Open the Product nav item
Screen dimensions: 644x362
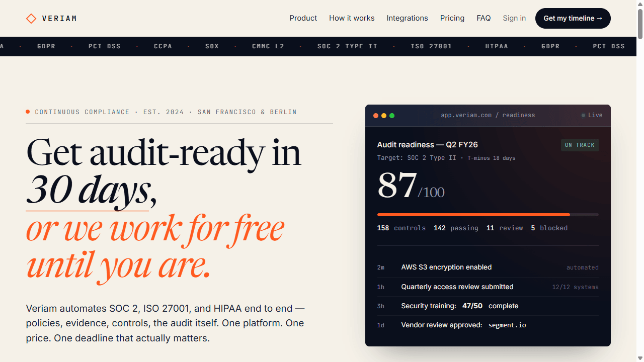tap(303, 18)
